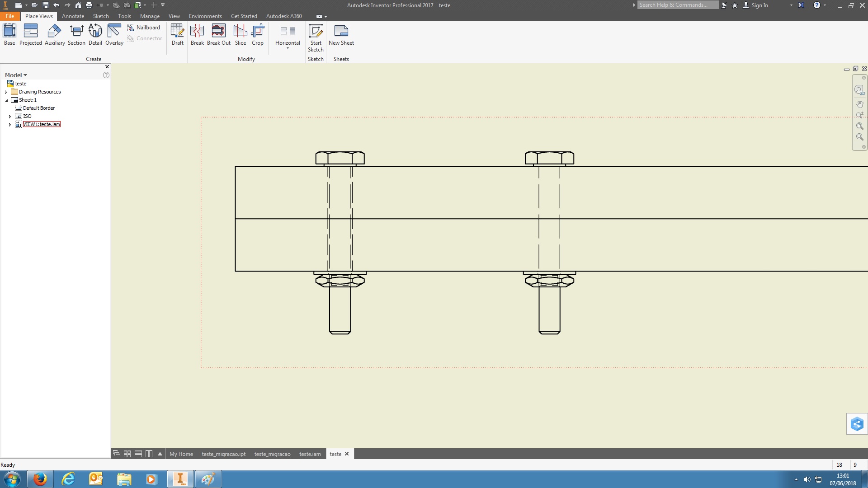Open Firefox from the taskbar
Viewport: 868px width, 488px height.
(40, 479)
